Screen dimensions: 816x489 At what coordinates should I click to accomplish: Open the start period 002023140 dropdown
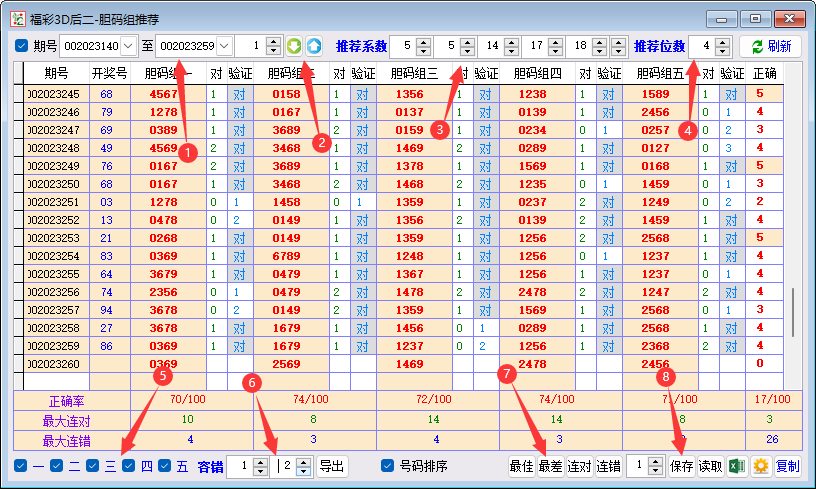click(x=129, y=46)
